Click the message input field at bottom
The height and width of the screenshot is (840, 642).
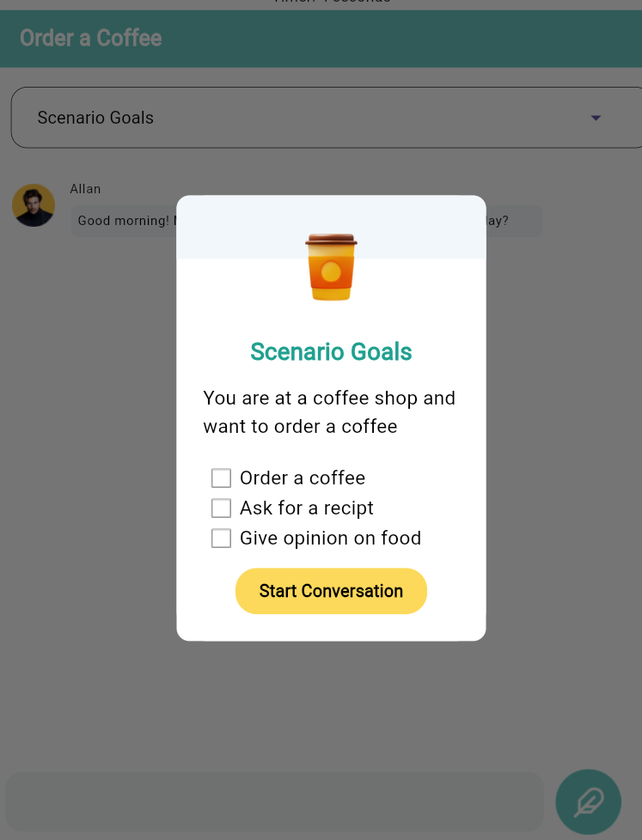[x=274, y=801]
